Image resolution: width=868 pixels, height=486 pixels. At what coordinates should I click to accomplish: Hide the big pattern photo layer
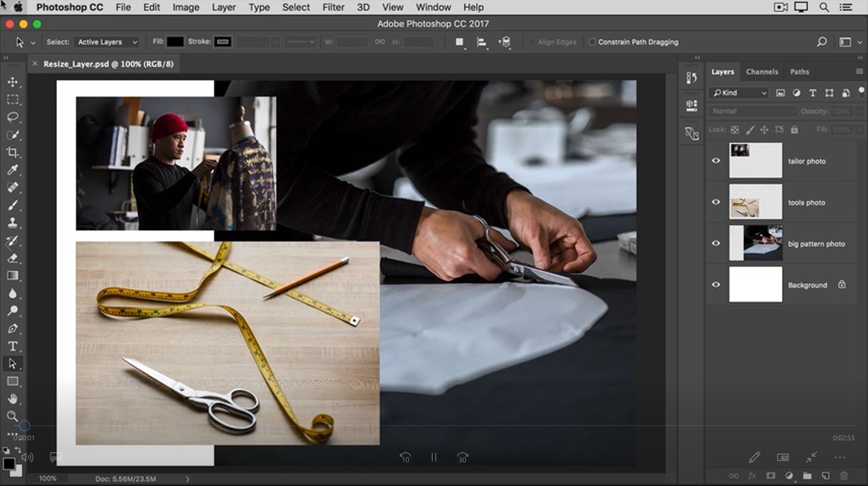pos(716,243)
